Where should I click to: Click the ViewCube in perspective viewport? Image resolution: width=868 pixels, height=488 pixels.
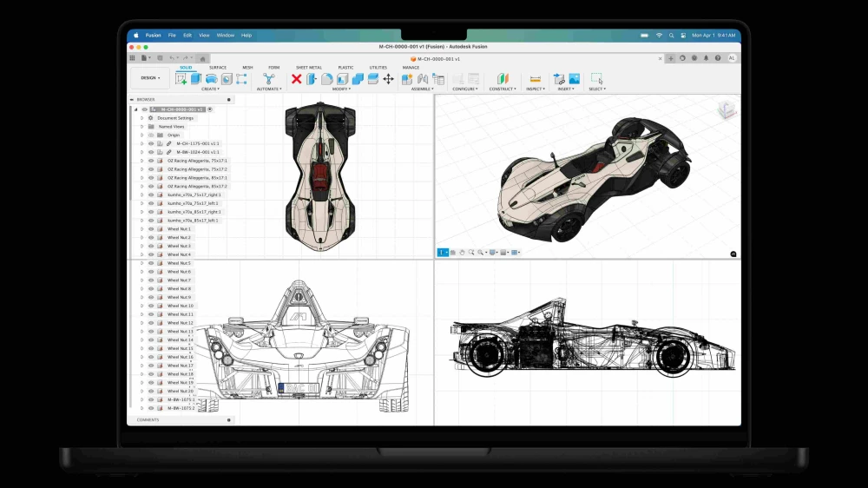pyautogui.click(x=727, y=109)
